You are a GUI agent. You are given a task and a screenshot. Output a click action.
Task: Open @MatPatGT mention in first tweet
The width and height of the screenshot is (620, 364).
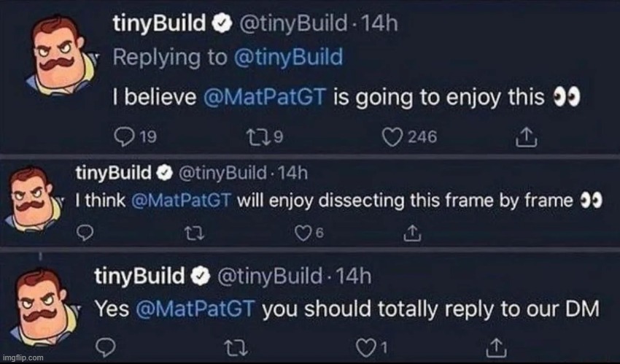coord(265,96)
